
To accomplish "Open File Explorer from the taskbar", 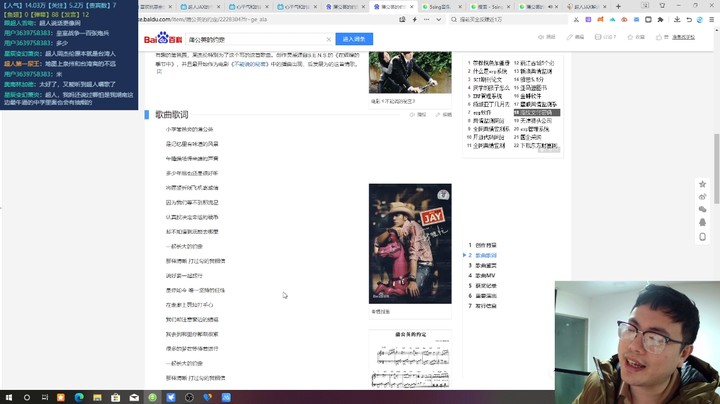I will pos(97,397).
